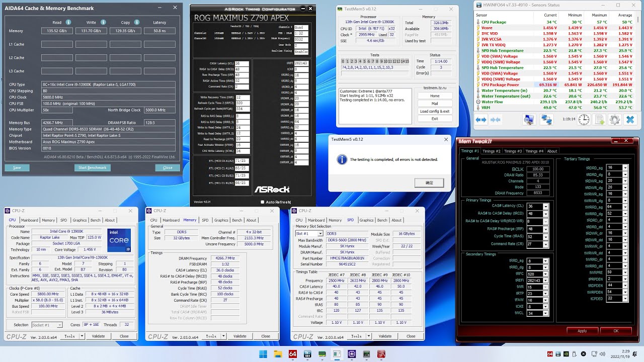Click the Close button in AIDA64 benchmark
This screenshot has width=644, height=362.
(168, 167)
